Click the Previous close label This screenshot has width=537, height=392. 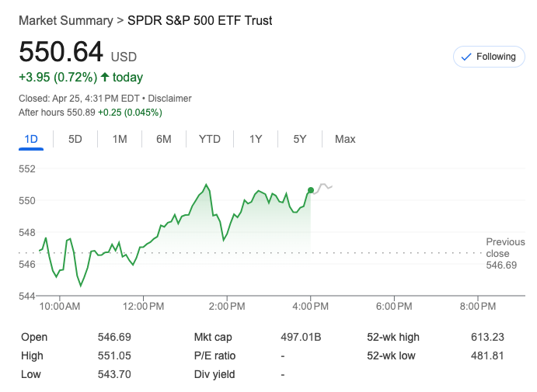505,248
